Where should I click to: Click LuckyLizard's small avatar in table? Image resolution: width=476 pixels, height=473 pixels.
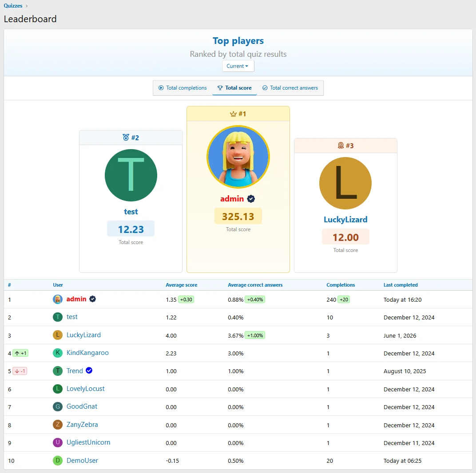tap(58, 335)
